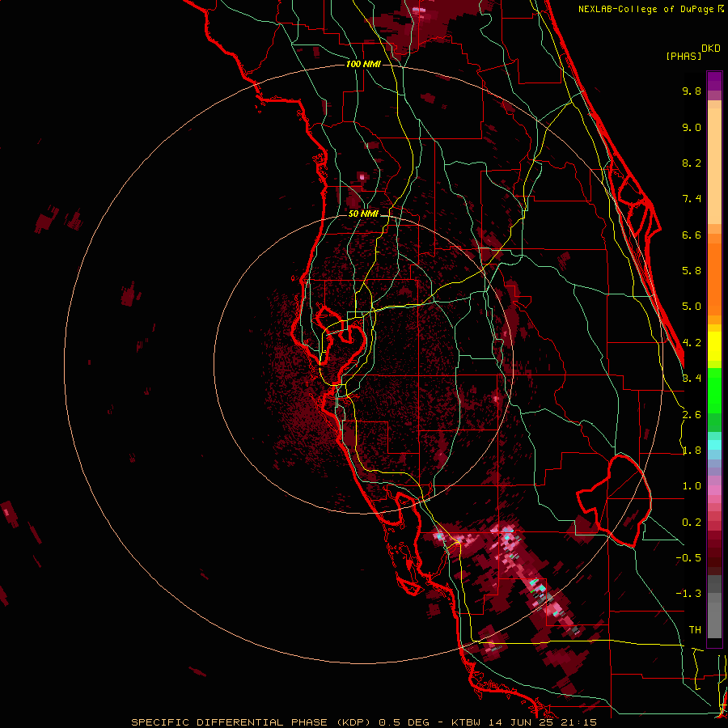Click the 7.4 value on the color scale
The height and width of the screenshot is (728, 728).
pos(692,199)
